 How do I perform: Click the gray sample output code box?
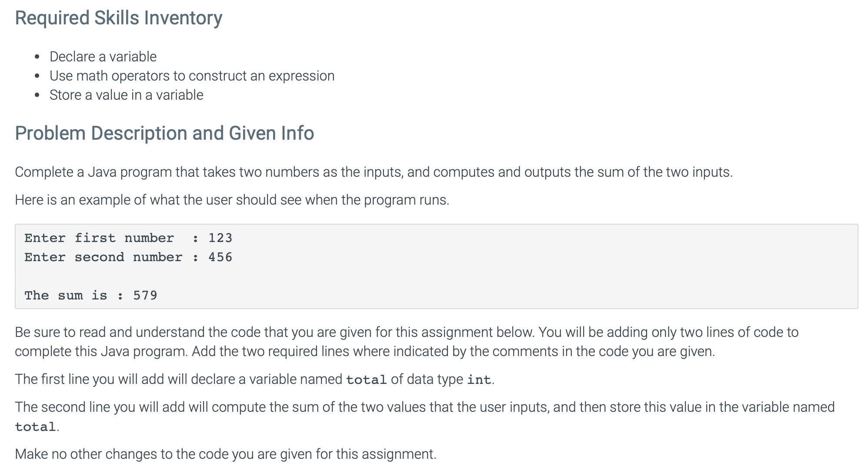(x=437, y=266)
